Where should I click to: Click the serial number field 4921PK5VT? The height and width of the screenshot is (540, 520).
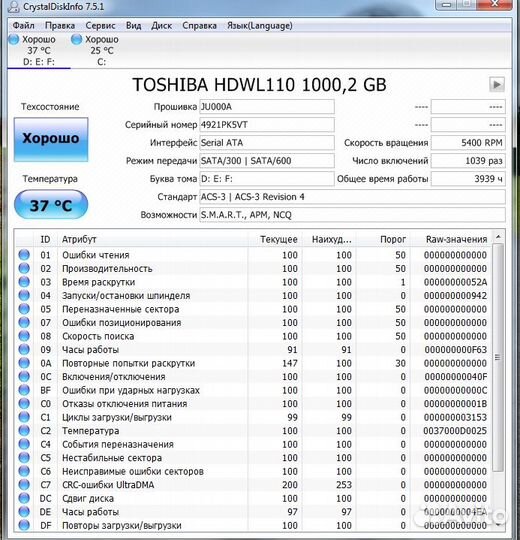(x=267, y=125)
